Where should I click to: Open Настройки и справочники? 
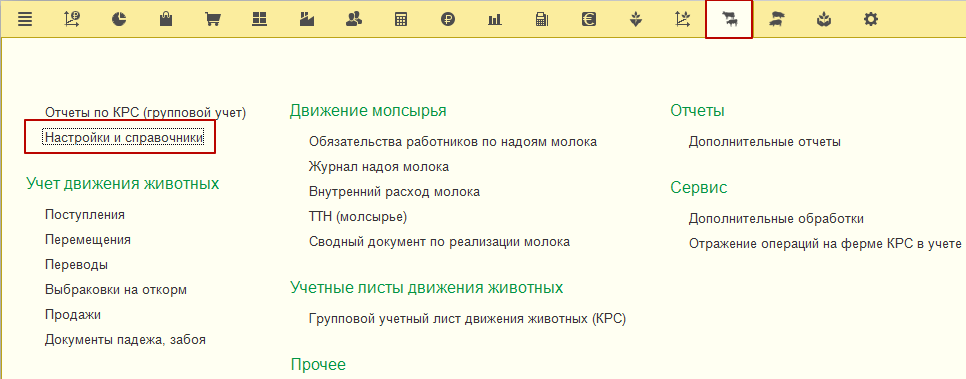[124, 137]
